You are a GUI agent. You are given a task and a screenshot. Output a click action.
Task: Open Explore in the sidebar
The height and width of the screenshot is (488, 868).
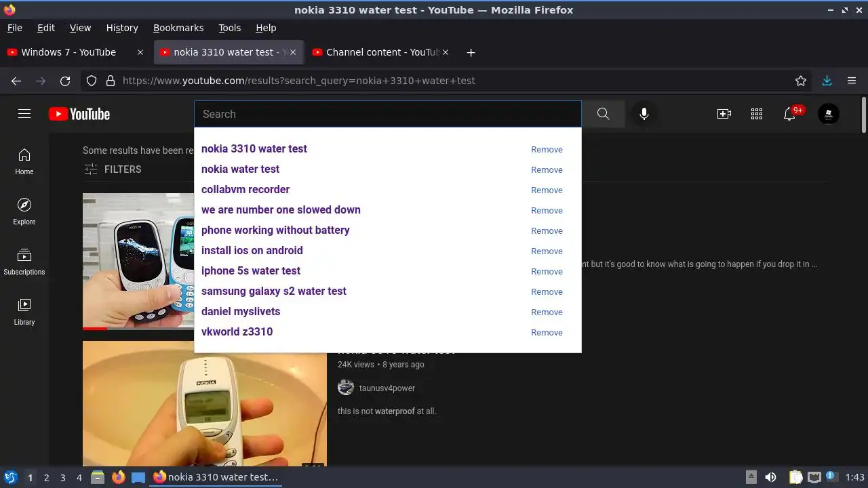24,211
